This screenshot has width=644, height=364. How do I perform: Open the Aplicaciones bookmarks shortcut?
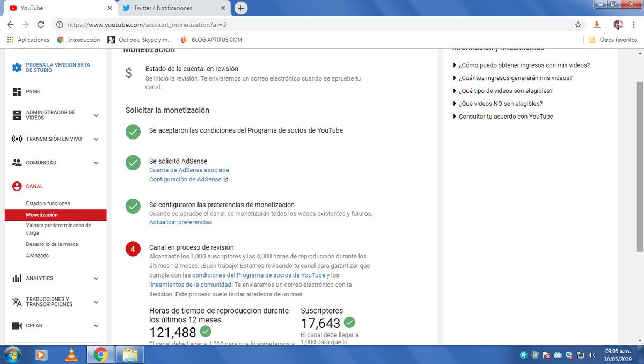pyautogui.click(x=28, y=40)
